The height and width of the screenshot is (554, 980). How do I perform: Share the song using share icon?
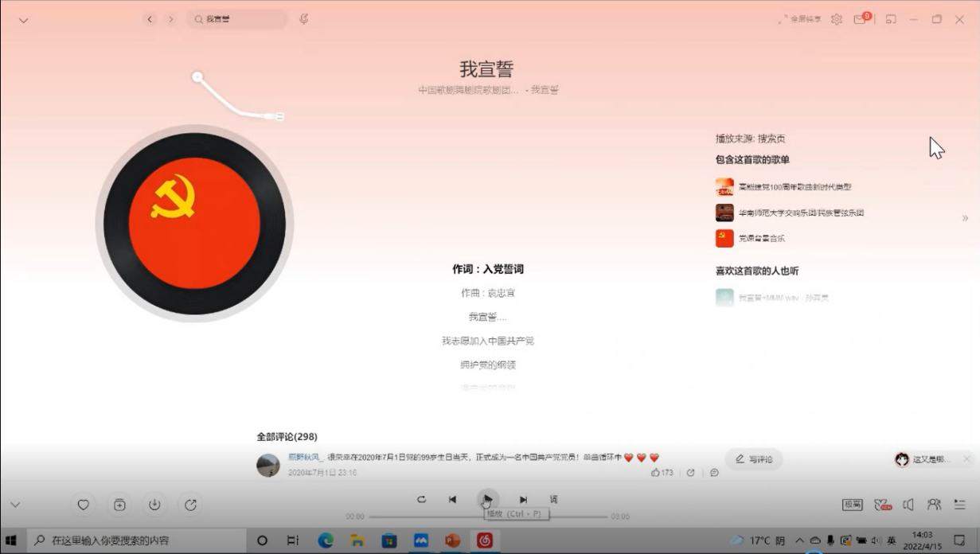(190, 505)
